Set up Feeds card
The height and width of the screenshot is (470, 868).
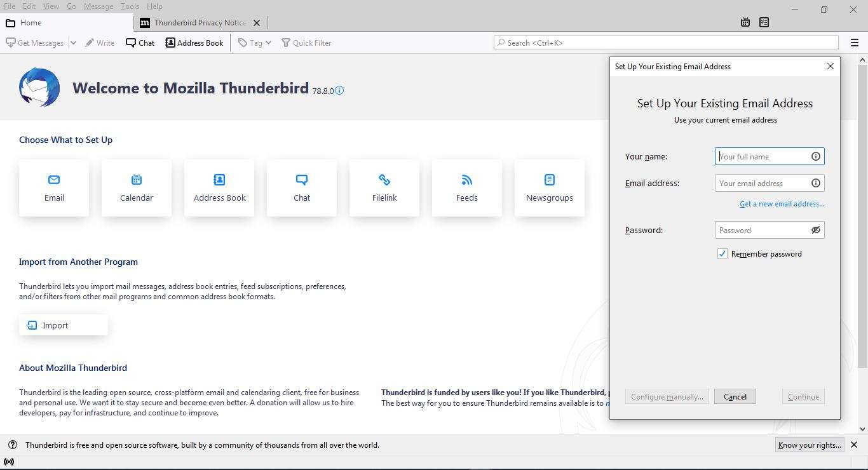coord(467,188)
